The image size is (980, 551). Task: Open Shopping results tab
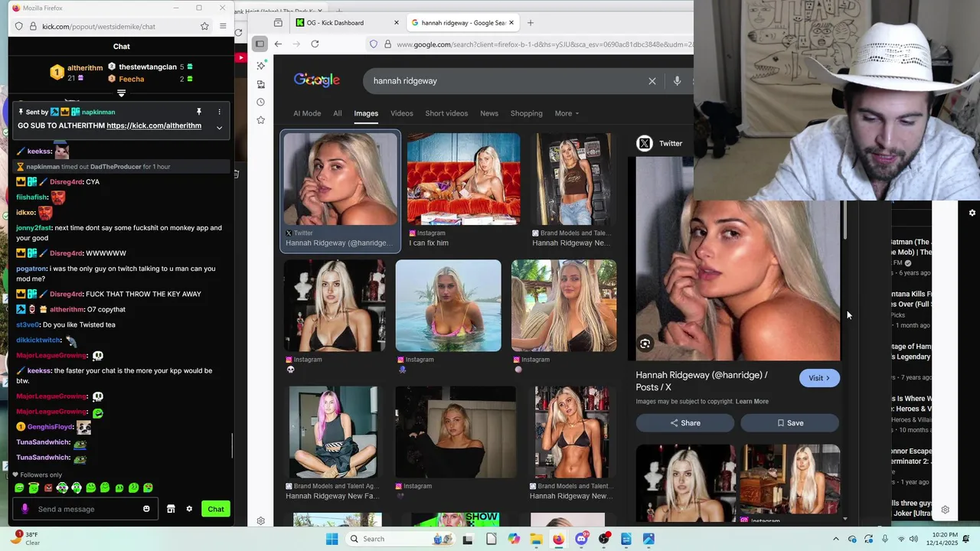(x=526, y=113)
